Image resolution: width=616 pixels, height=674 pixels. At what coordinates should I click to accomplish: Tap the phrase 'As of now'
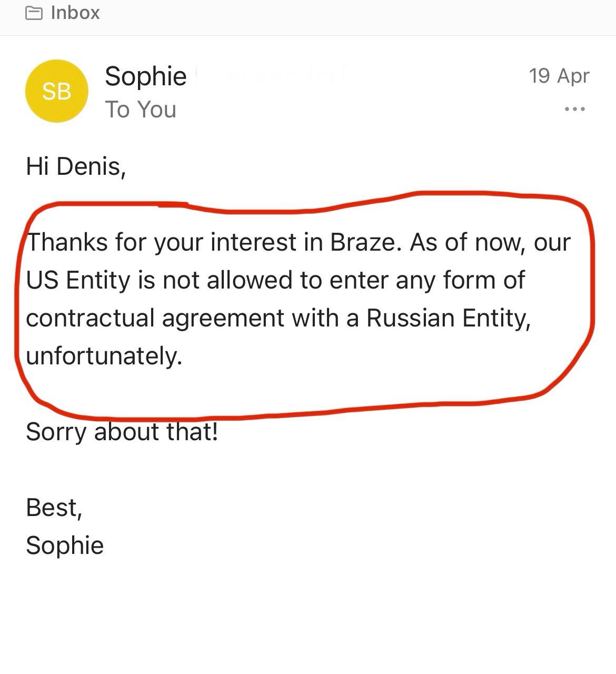coord(466,242)
